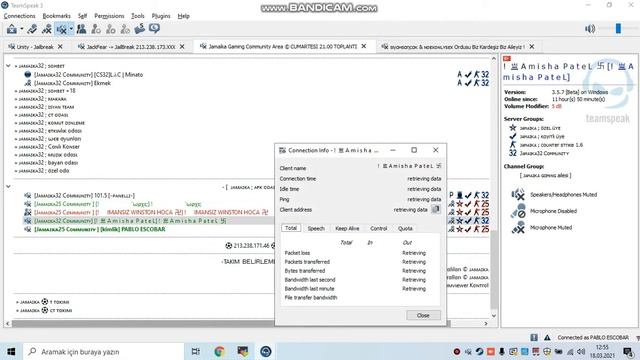This screenshot has width=640, height=360.
Task: Switch to the Ordusu Biz Kardeşiz server tab
Action: coord(457,47)
